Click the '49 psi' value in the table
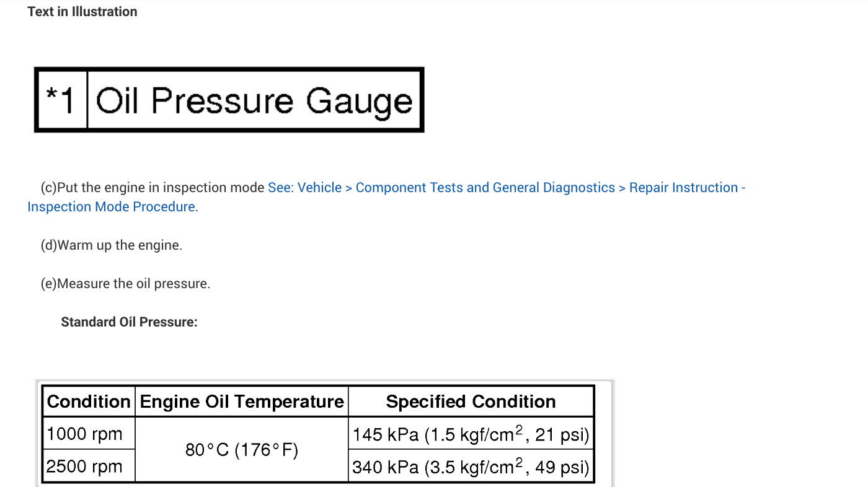 (561, 467)
